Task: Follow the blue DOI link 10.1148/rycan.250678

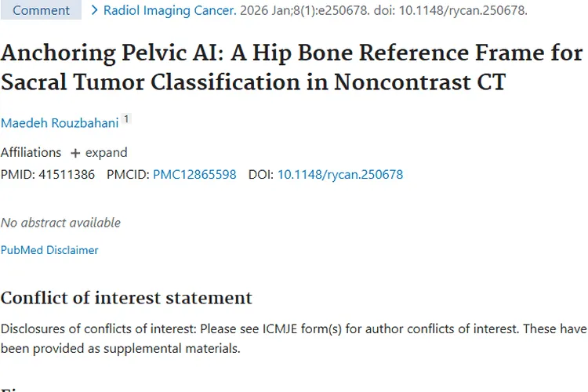Action: click(x=340, y=175)
